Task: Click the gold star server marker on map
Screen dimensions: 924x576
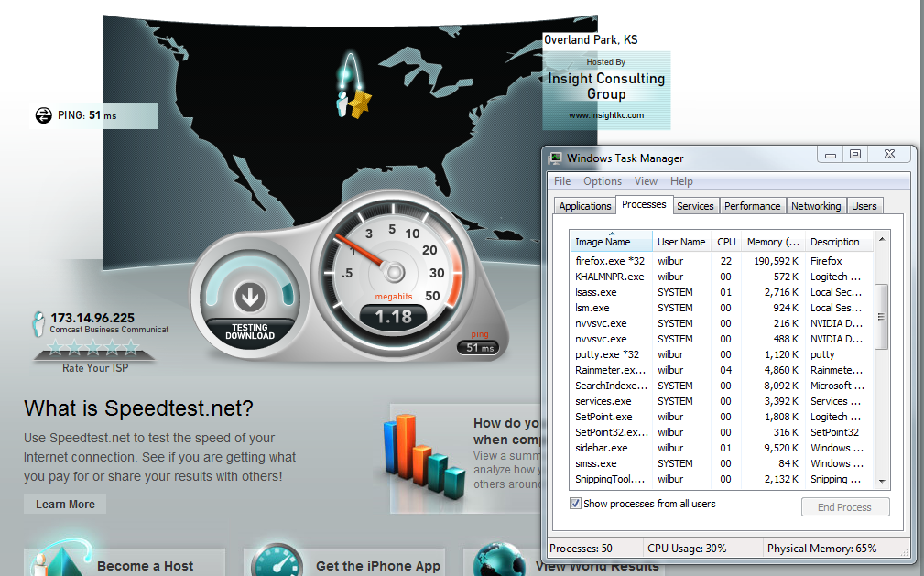Action: click(360, 103)
